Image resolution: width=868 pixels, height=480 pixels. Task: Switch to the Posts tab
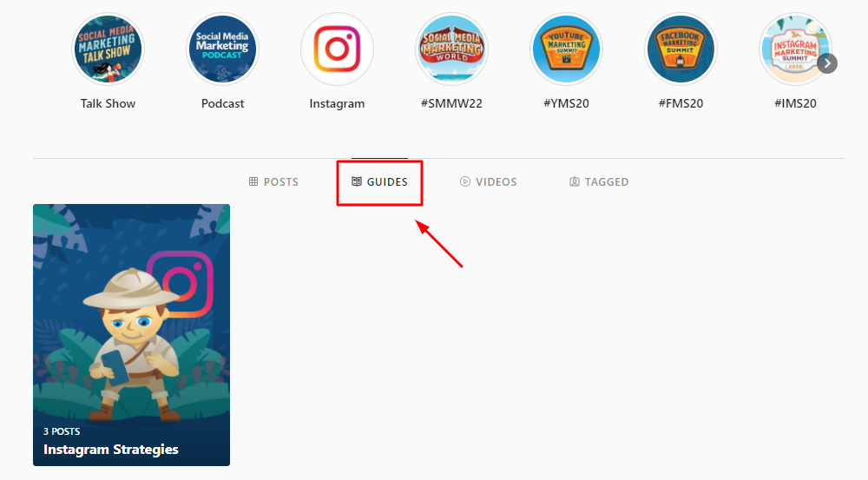pos(273,181)
